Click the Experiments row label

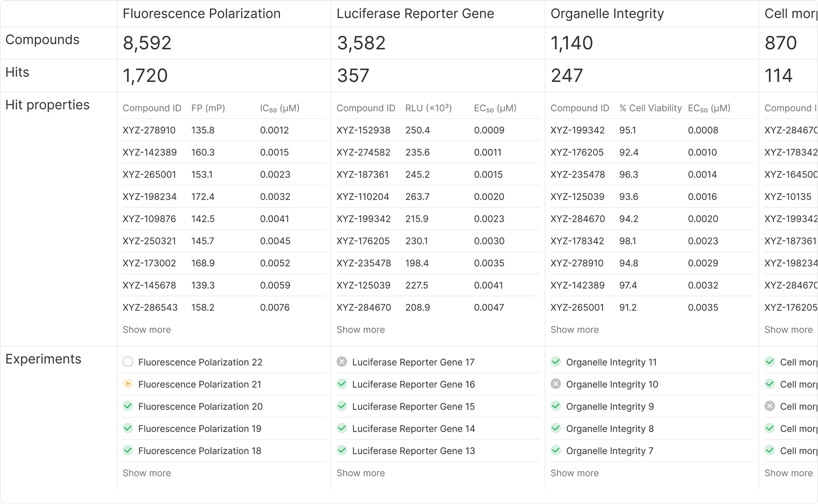click(x=43, y=359)
